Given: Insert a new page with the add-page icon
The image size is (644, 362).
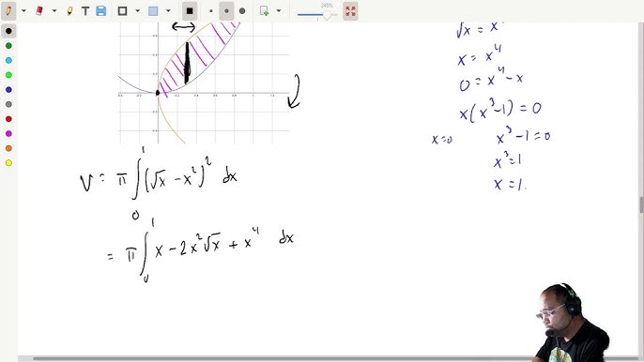Looking at the screenshot, I should tap(264, 11).
